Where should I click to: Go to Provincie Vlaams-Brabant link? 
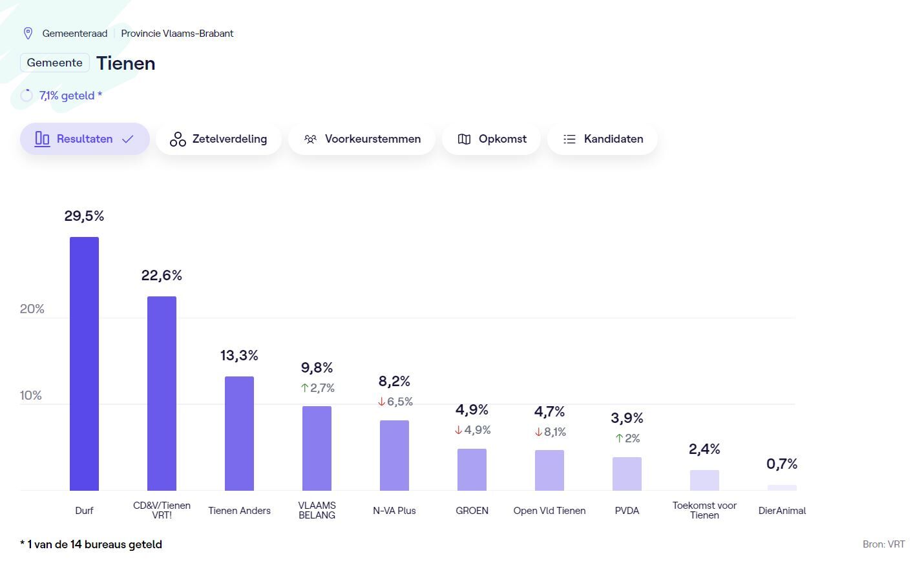pyautogui.click(x=177, y=34)
